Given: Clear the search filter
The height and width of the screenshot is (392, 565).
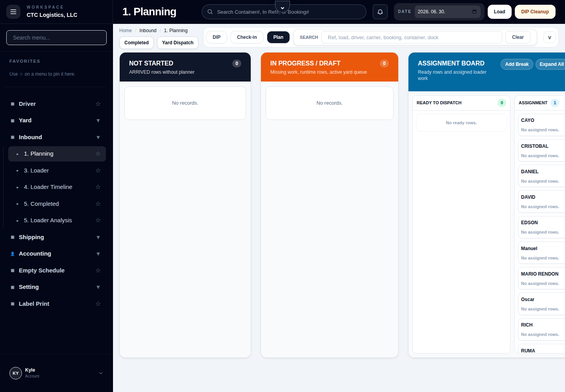Looking at the screenshot, I should (x=518, y=37).
